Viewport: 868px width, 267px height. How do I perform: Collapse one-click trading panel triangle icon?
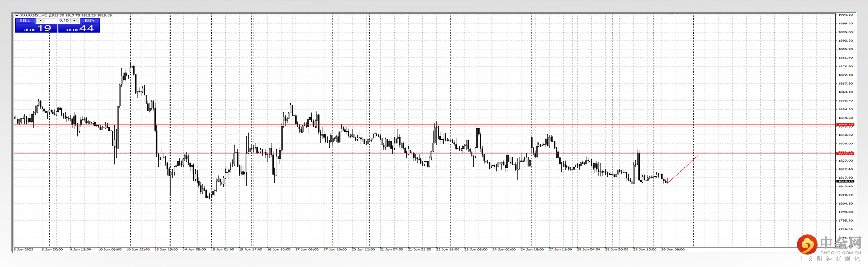[x=17, y=16]
